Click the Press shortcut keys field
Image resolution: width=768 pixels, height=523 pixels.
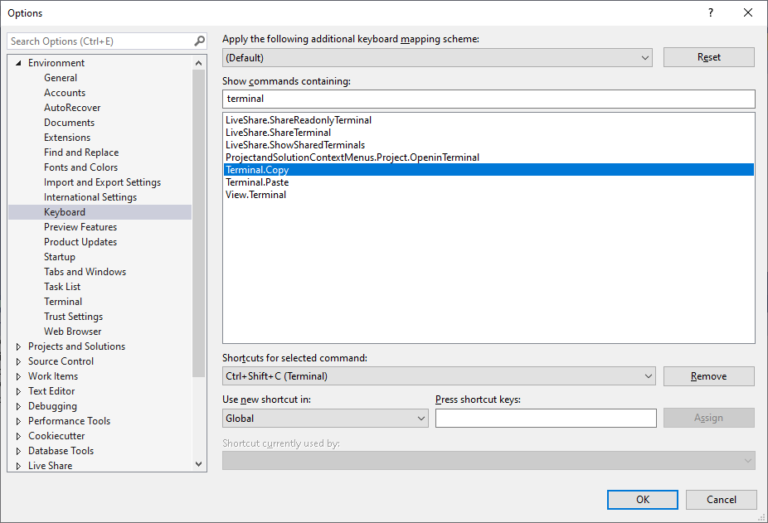(x=545, y=419)
